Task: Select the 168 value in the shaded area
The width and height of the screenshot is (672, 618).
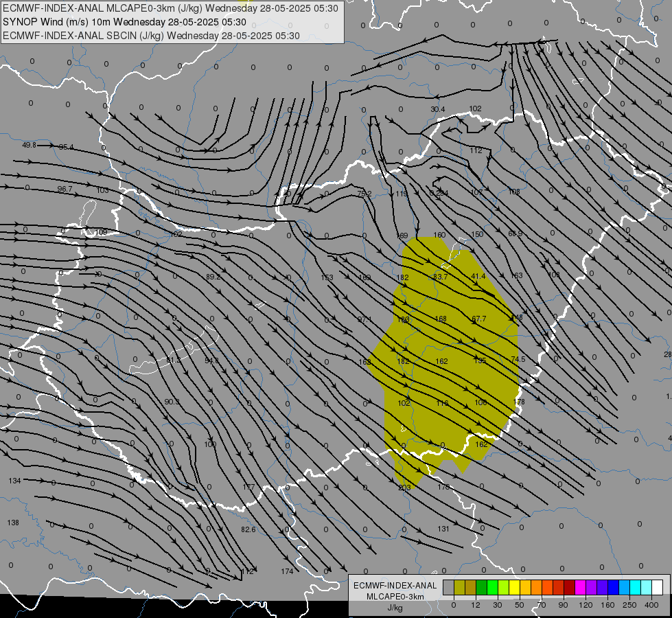Action: [441, 319]
